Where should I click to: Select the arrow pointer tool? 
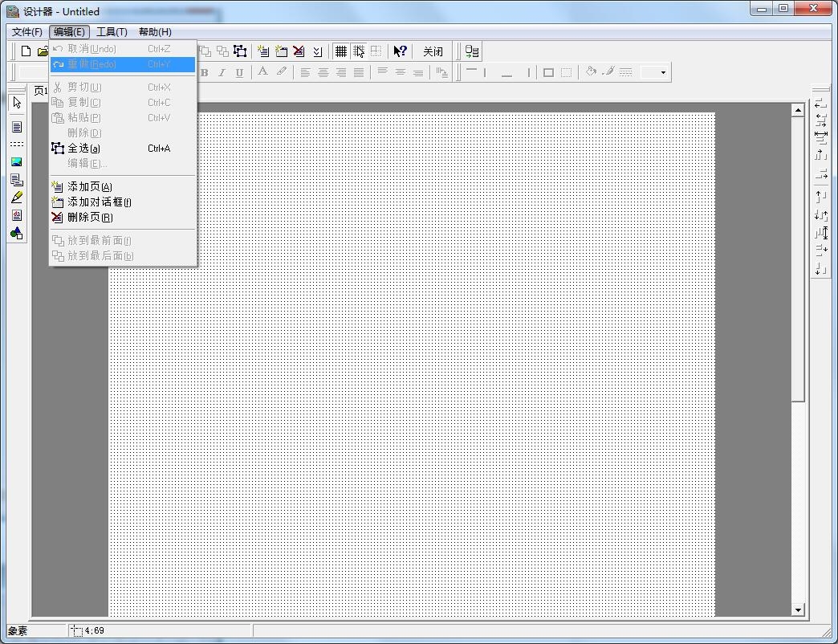pos(17,103)
